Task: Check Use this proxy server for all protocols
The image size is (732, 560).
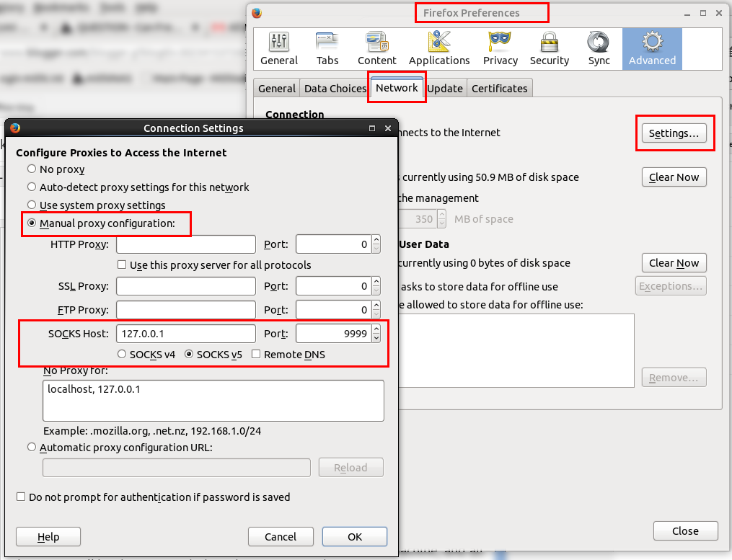Action: pyautogui.click(x=122, y=265)
